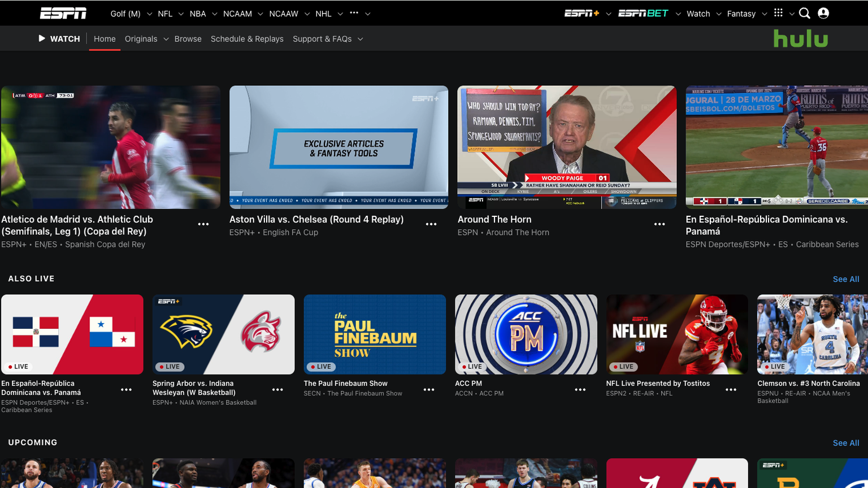
Task: Expand the Watch menu chevron in header
Action: click(x=719, y=14)
